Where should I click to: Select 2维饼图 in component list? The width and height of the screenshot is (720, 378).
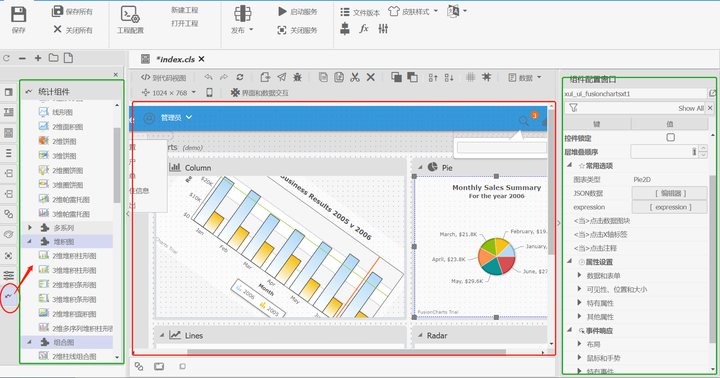point(64,141)
